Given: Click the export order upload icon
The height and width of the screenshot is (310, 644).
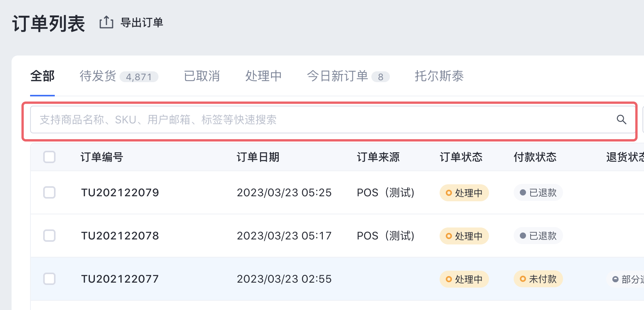Looking at the screenshot, I should [x=106, y=22].
